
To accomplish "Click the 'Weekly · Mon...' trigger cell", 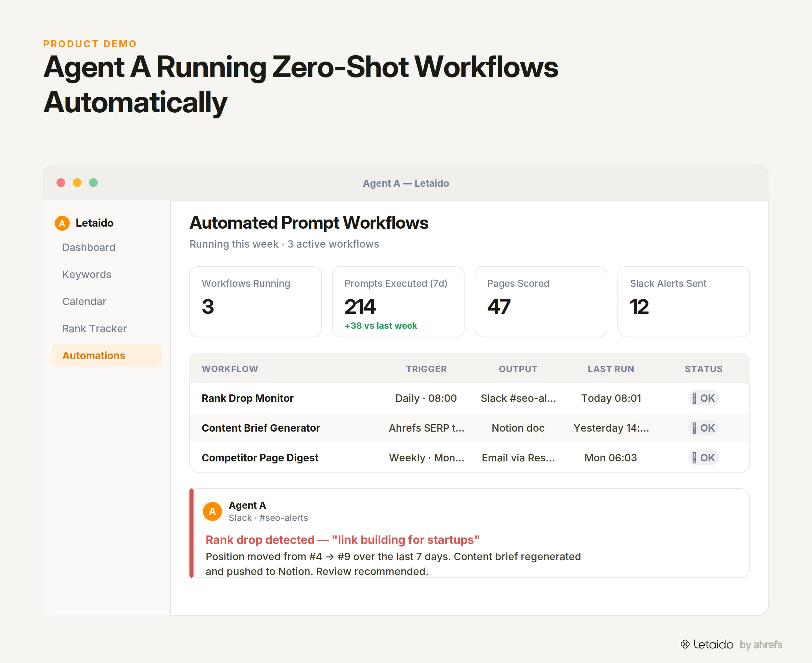I will point(427,458).
